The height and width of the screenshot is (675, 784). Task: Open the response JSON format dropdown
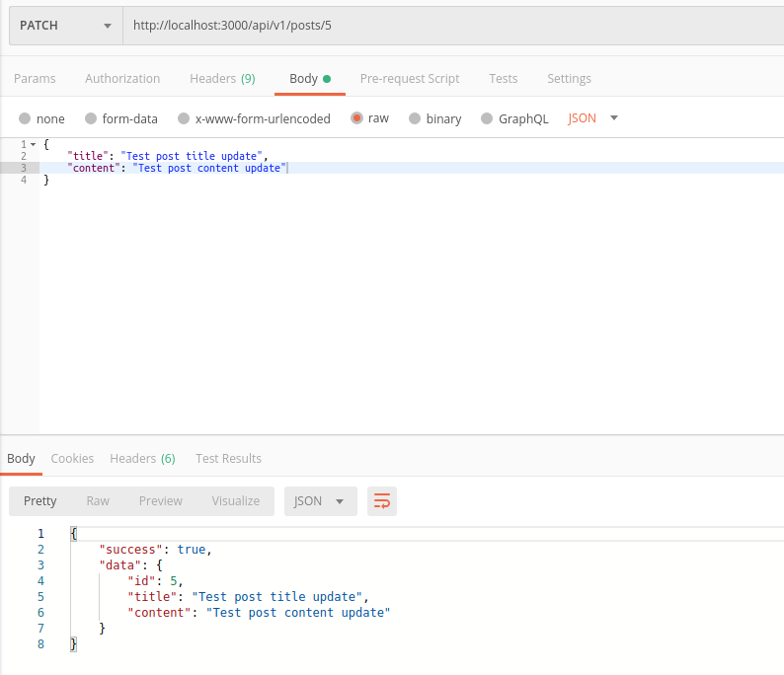(x=320, y=501)
